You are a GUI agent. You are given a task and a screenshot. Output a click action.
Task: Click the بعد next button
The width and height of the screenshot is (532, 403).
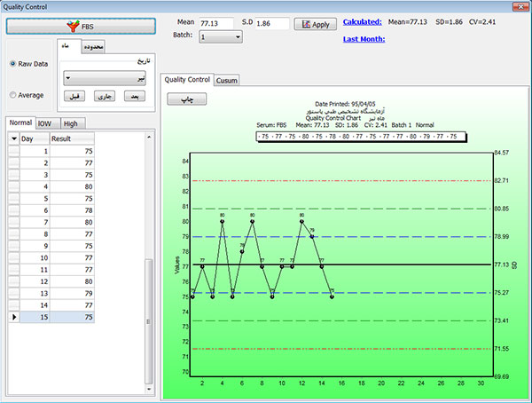tap(135, 96)
